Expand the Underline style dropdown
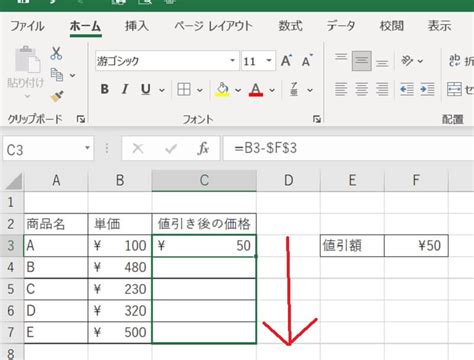The height and width of the screenshot is (360, 474). point(162,90)
